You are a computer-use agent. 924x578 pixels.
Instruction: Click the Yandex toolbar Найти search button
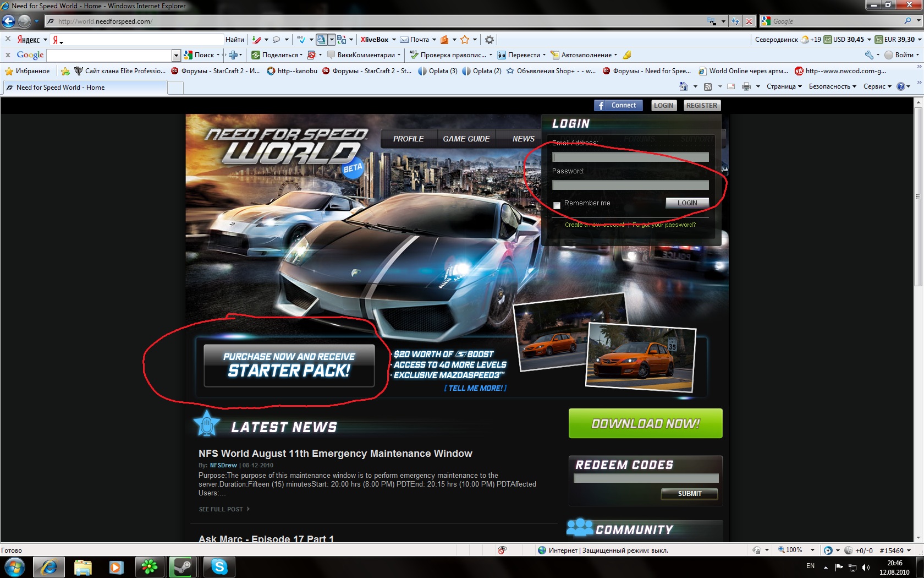coord(235,40)
